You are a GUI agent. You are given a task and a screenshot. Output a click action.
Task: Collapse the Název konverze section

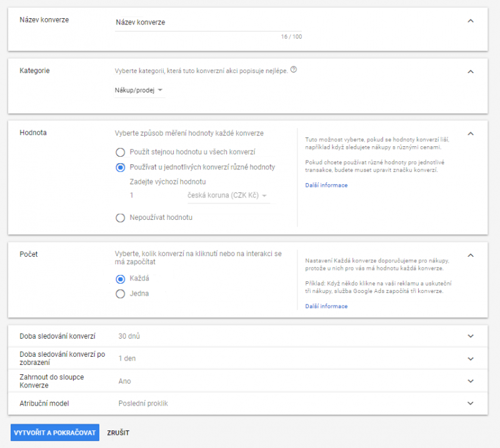[x=471, y=21]
